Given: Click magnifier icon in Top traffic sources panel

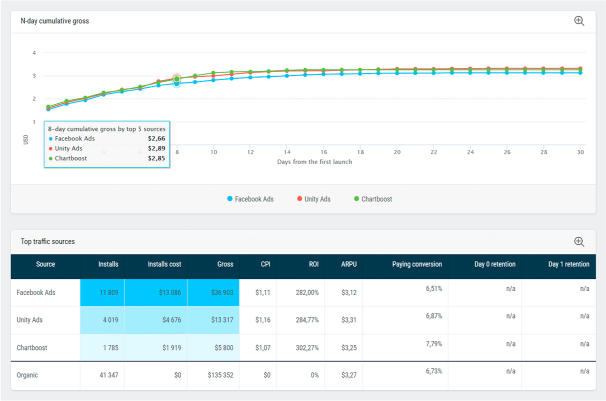Looking at the screenshot, I should (579, 242).
